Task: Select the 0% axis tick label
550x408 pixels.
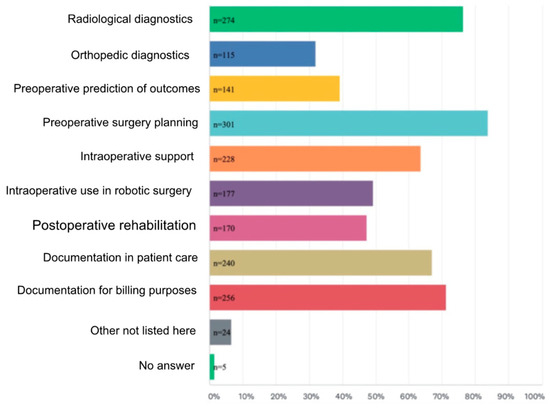Action: click(214, 397)
